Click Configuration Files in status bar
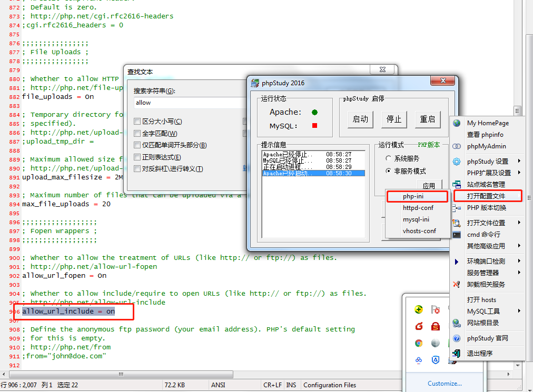The height and width of the screenshot is (392, 533). (330, 385)
